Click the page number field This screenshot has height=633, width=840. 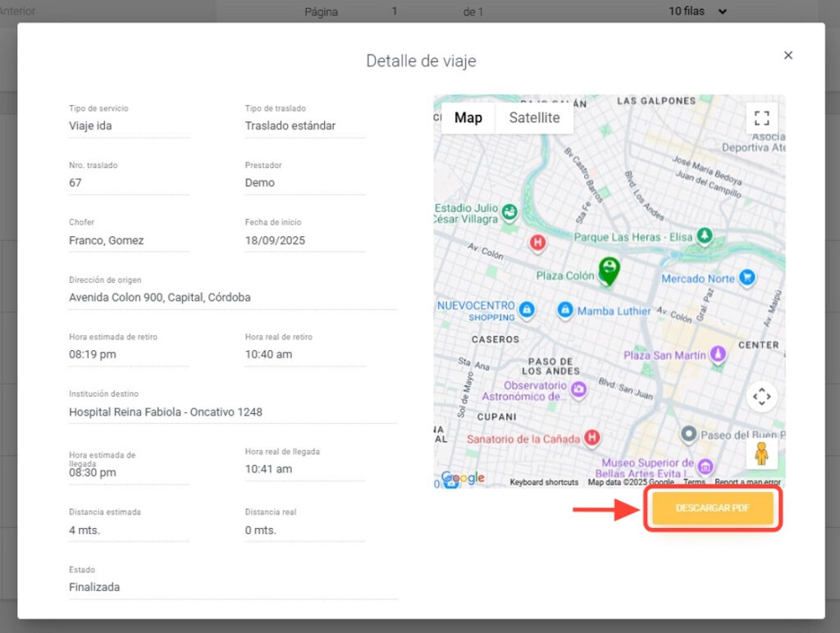click(x=395, y=11)
